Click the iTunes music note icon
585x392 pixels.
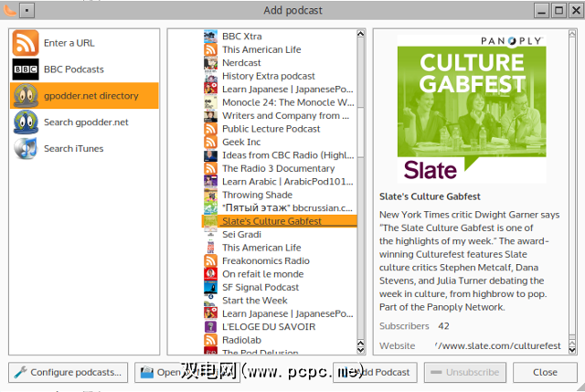click(26, 148)
